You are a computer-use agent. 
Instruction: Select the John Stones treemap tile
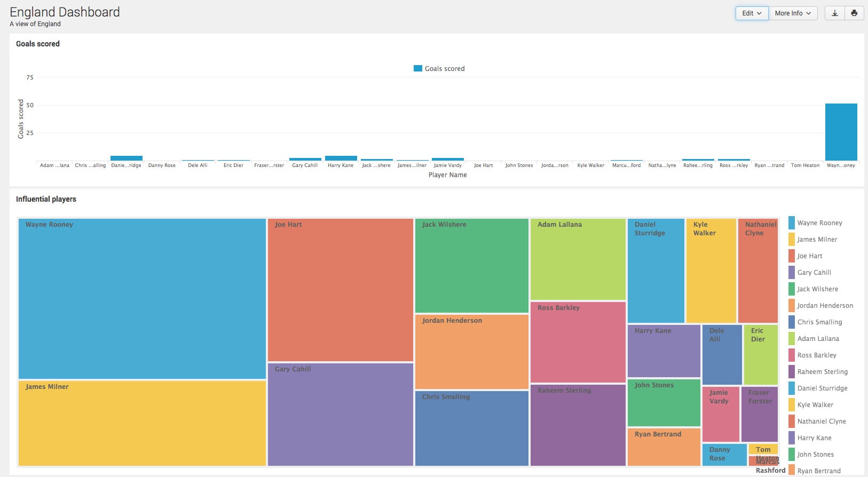click(664, 403)
